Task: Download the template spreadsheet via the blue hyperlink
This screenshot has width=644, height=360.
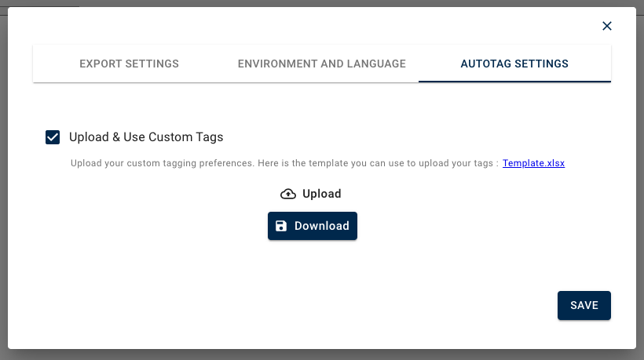Action: coord(534,163)
